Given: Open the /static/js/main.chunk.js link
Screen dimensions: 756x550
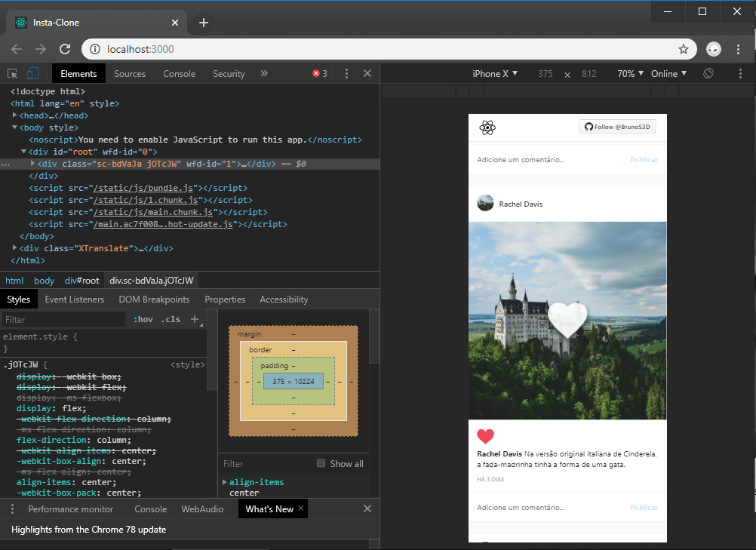Looking at the screenshot, I should tap(153, 211).
